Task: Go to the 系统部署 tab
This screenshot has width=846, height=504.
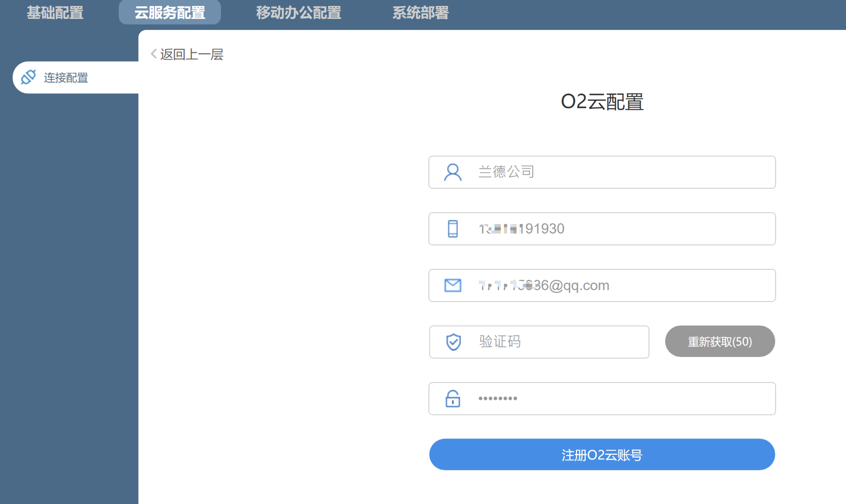Action: (420, 12)
